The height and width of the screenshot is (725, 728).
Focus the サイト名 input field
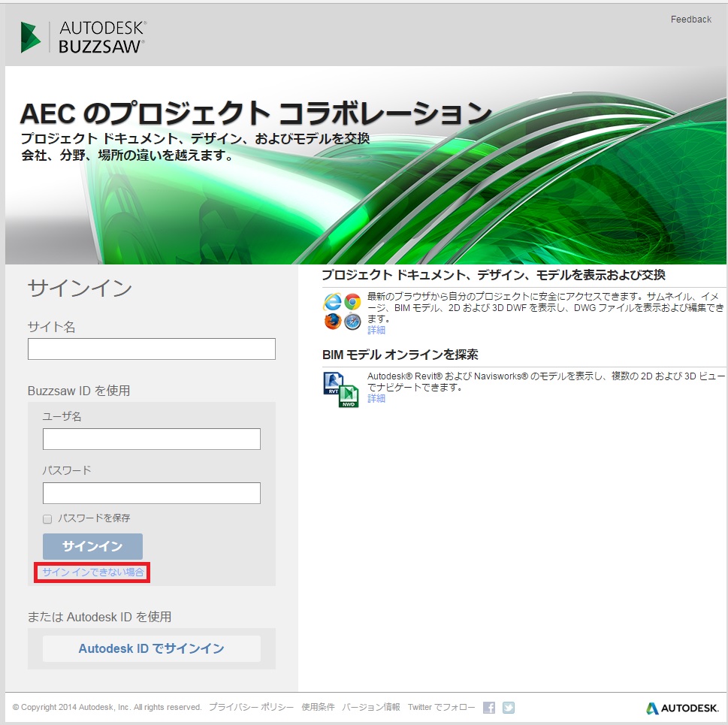[x=151, y=349]
